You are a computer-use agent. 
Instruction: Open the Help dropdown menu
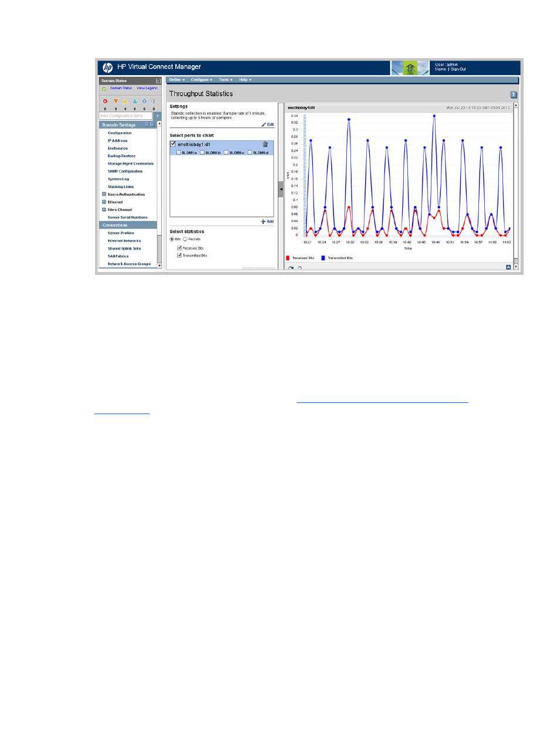[x=245, y=80]
